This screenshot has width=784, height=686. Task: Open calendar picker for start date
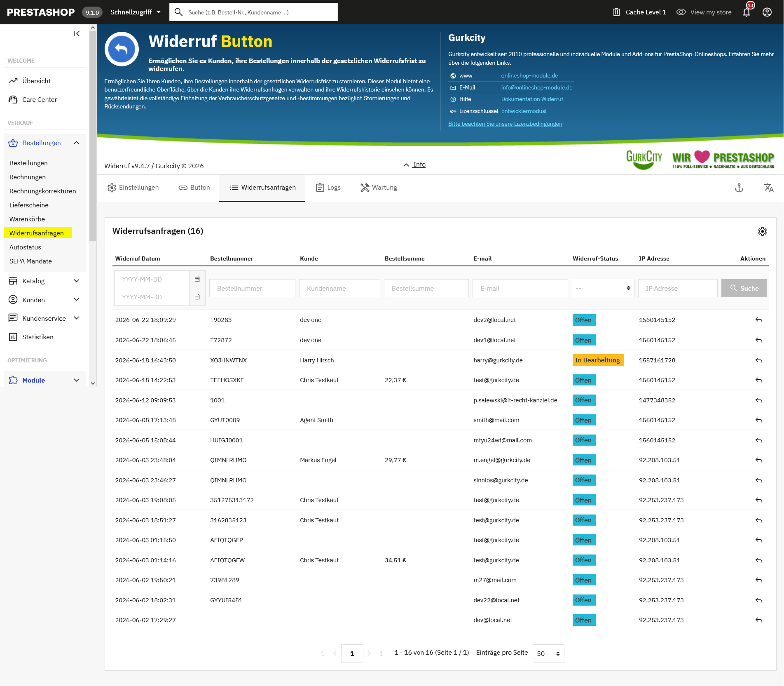pyautogui.click(x=197, y=280)
